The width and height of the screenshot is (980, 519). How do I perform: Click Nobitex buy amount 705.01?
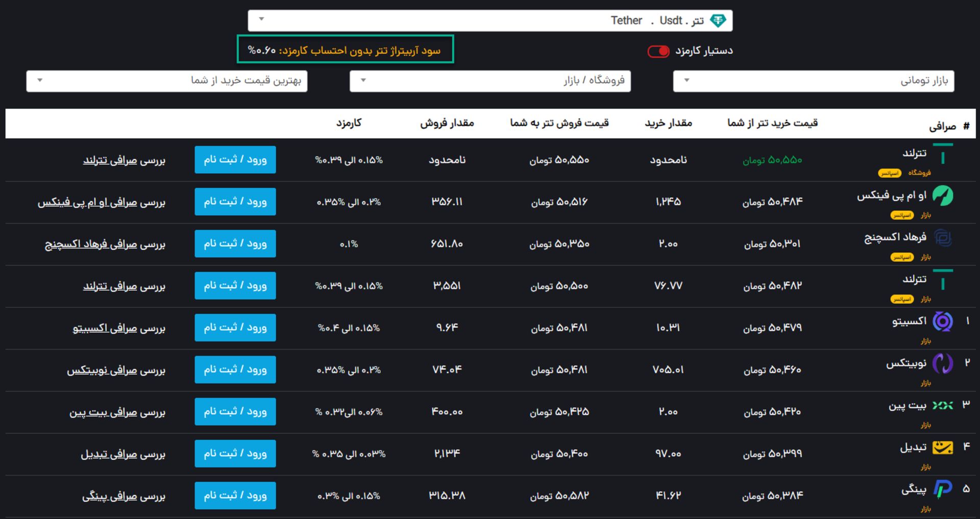click(668, 369)
